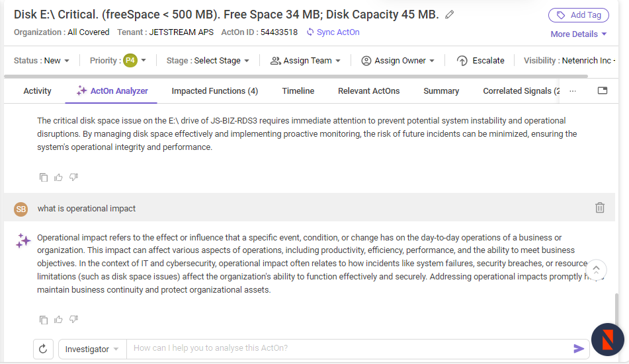Click the sparkle AI icon beside response
The height and width of the screenshot is (364, 629).
(23, 240)
